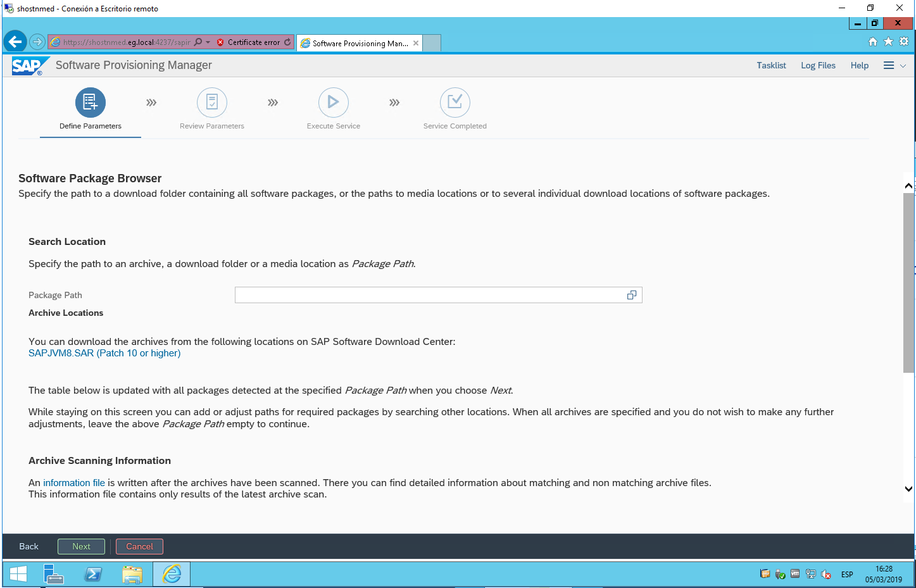Open the information file link
Viewport: 916px width, 588px height.
74,483
